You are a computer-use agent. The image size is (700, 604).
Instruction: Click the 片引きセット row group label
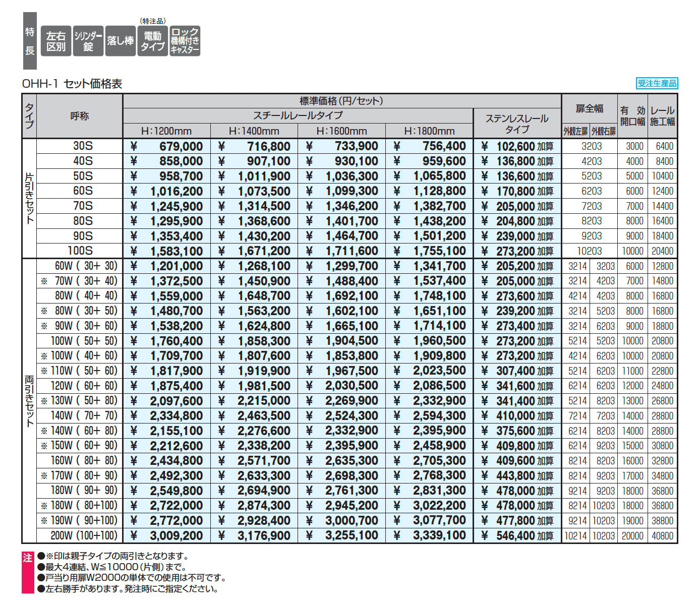pos(29,199)
